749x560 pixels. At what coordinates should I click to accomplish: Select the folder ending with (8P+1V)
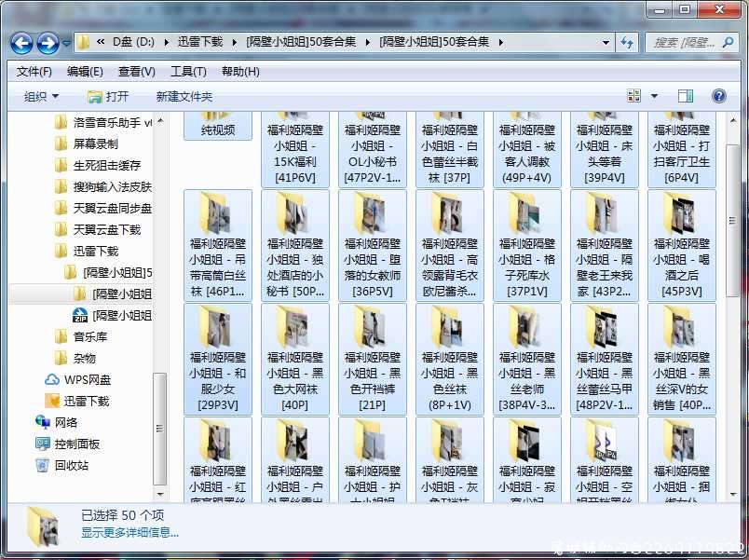(450, 360)
